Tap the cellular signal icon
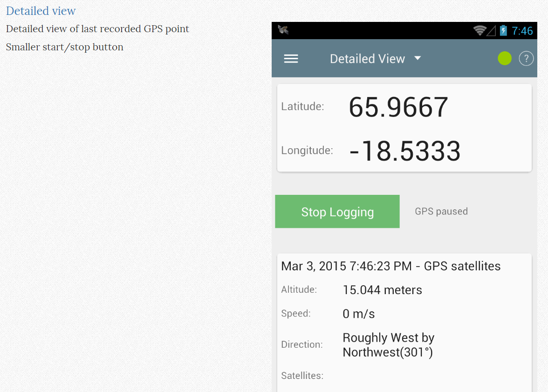This screenshot has width=548, height=392. point(491,31)
